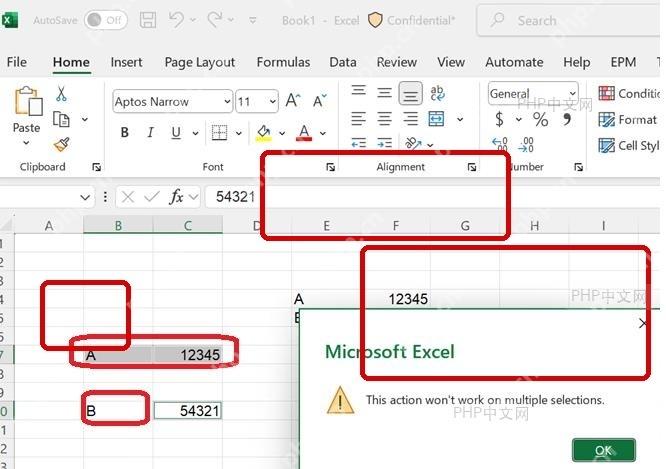The height and width of the screenshot is (469, 666).
Task: Open the File menu
Action: [17, 62]
